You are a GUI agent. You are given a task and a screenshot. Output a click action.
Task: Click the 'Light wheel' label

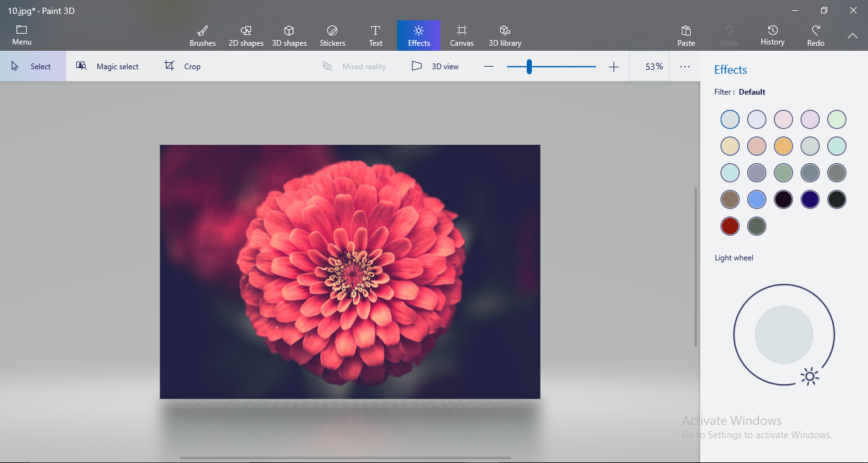734,258
